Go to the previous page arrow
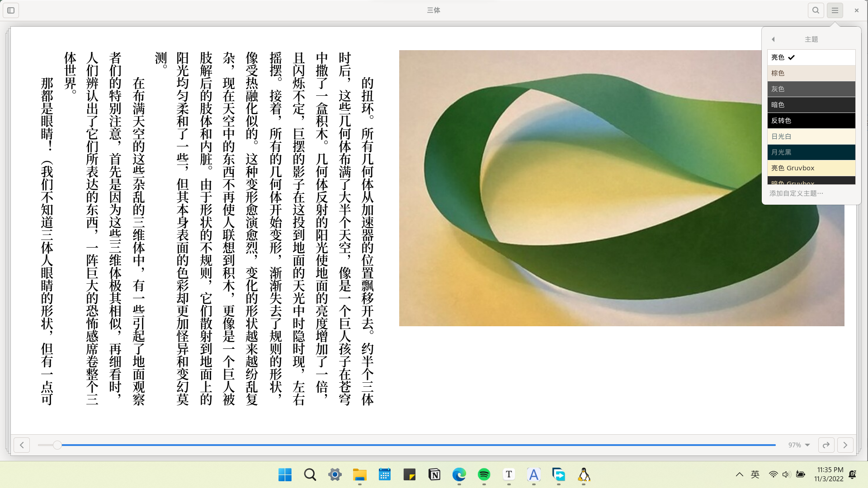Image resolution: width=868 pixels, height=488 pixels. tap(22, 445)
